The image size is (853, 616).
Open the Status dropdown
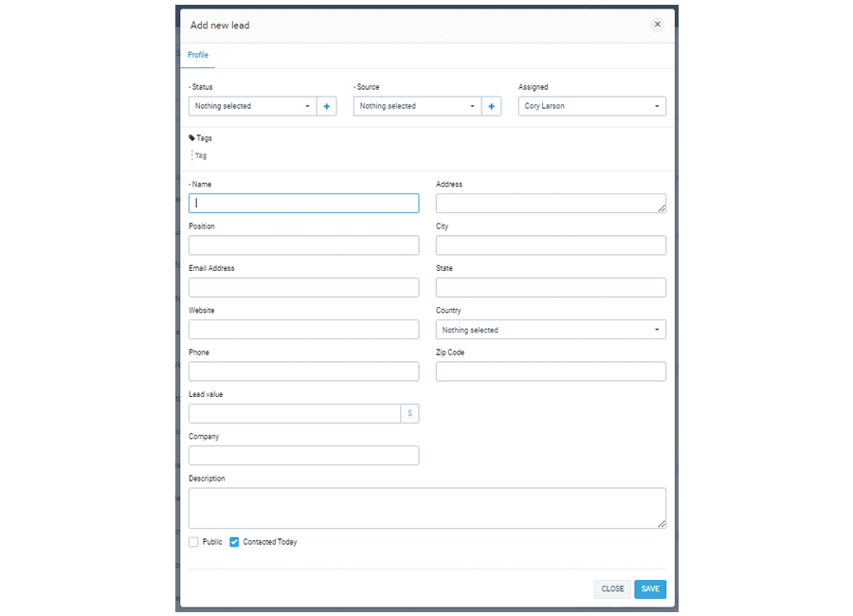coord(252,106)
